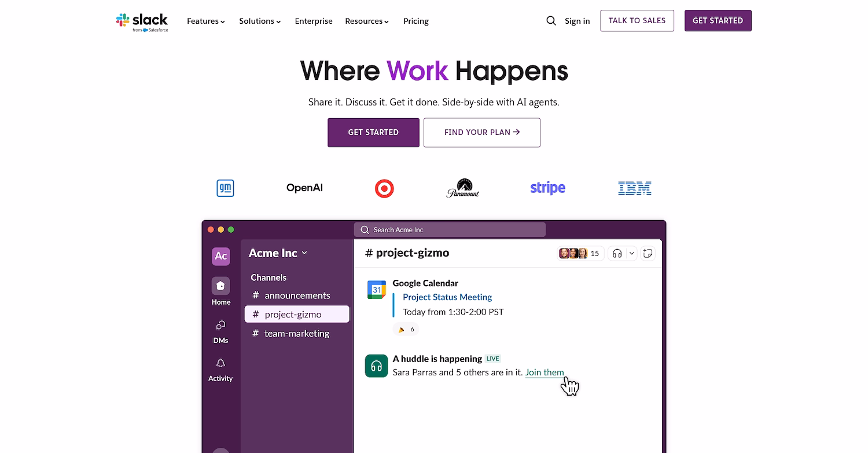Click the TALK TO SALES button
Screen dimensions: 868x453
pyautogui.click(x=637, y=21)
